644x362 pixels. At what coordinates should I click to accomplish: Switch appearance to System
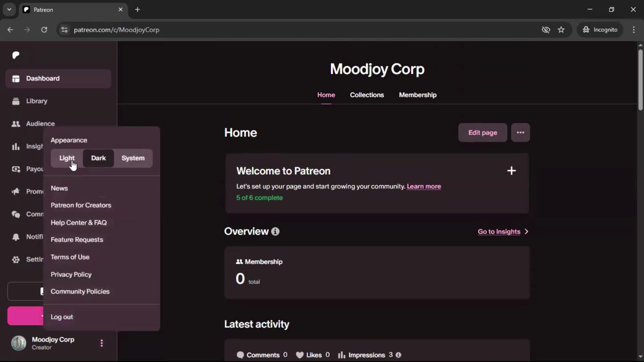tap(133, 158)
